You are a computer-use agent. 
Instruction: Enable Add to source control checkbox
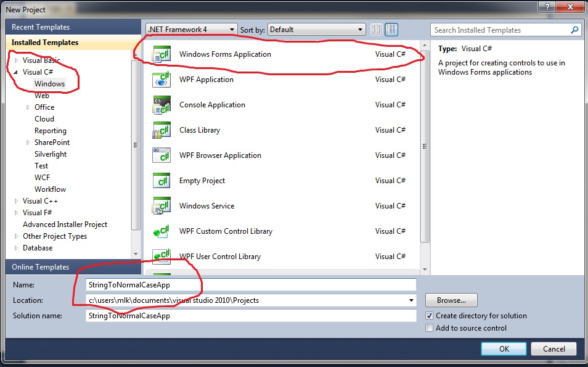[430, 328]
